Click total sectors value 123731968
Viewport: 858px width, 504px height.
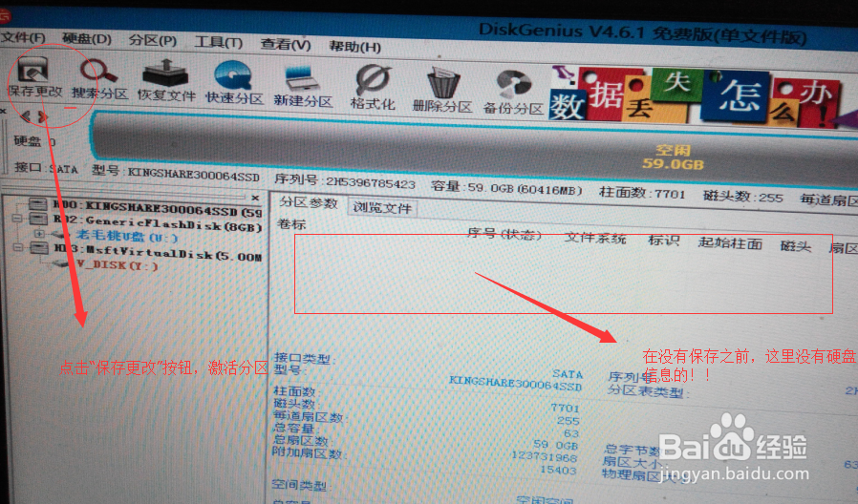pyautogui.click(x=545, y=456)
